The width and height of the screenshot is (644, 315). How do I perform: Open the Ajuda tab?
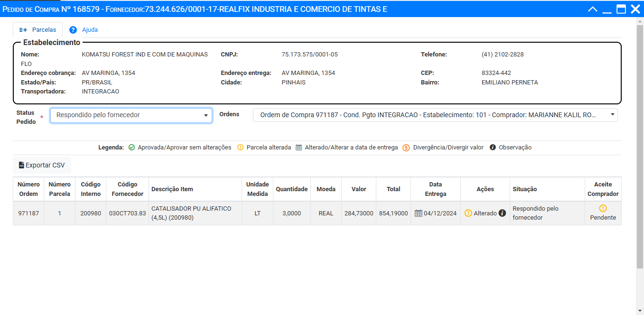(84, 29)
